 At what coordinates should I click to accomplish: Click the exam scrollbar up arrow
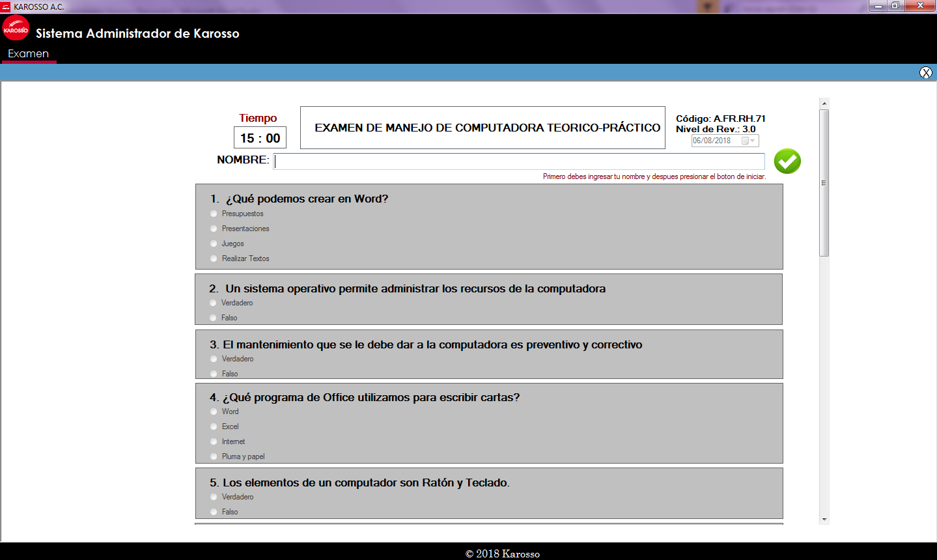click(x=824, y=104)
